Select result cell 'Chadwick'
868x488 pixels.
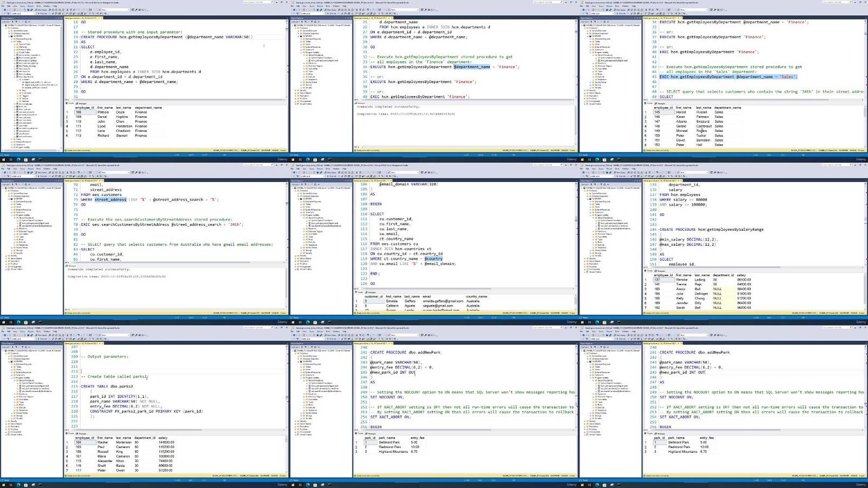click(123, 131)
